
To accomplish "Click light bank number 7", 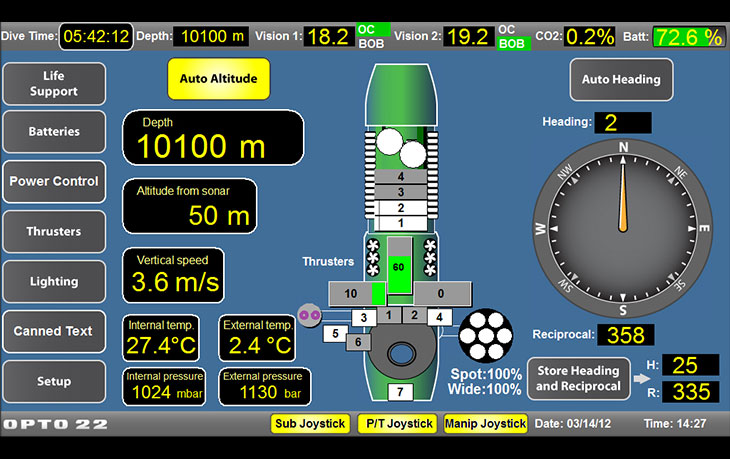I will coord(399,391).
